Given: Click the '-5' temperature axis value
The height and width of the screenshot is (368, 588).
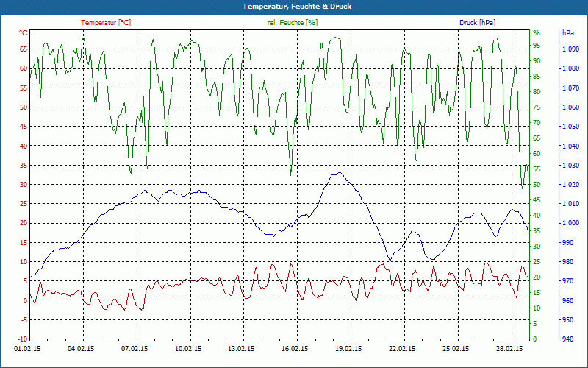Looking at the screenshot, I should point(24,320).
